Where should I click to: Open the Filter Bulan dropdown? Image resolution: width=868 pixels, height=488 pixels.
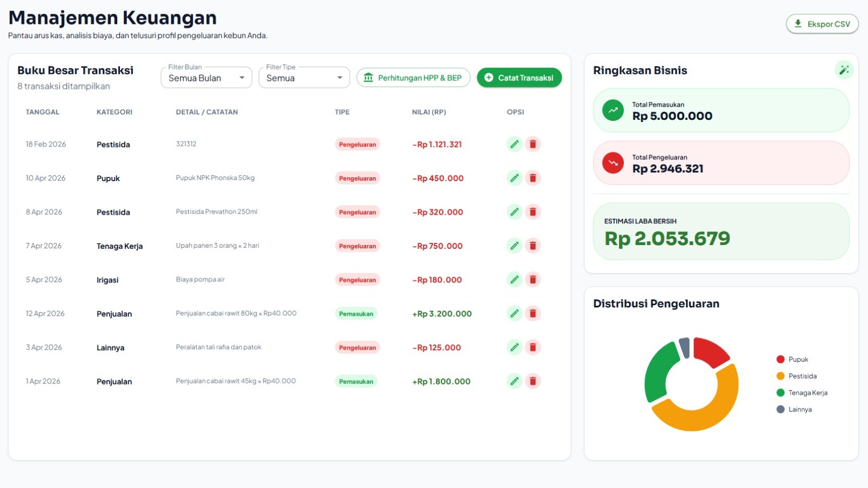(x=206, y=78)
